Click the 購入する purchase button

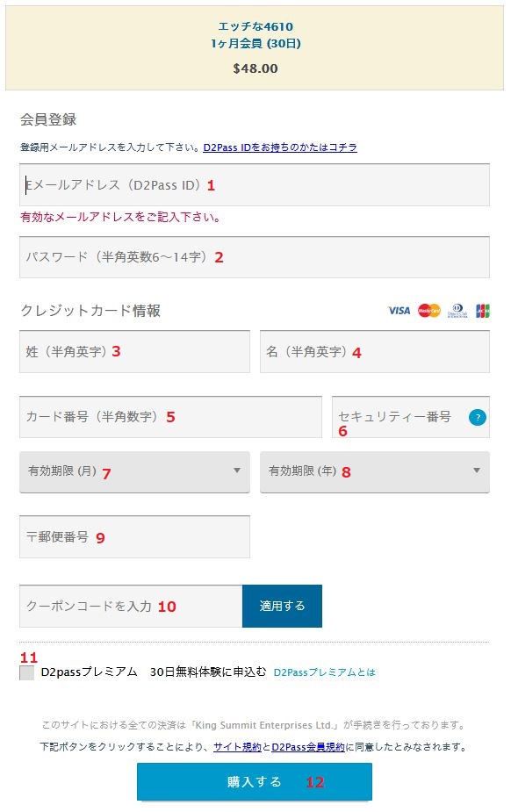255,782
